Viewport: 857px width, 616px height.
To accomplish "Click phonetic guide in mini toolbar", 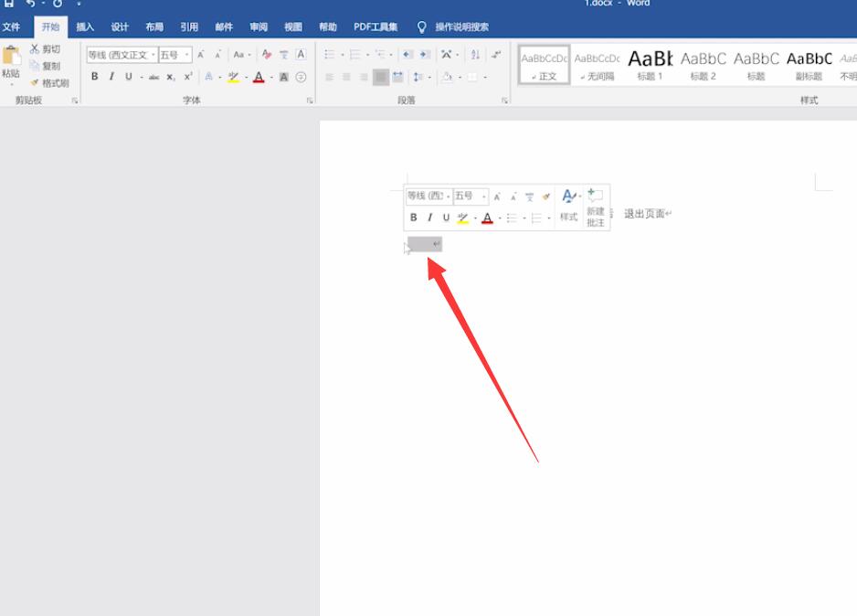I will pyautogui.click(x=529, y=196).
